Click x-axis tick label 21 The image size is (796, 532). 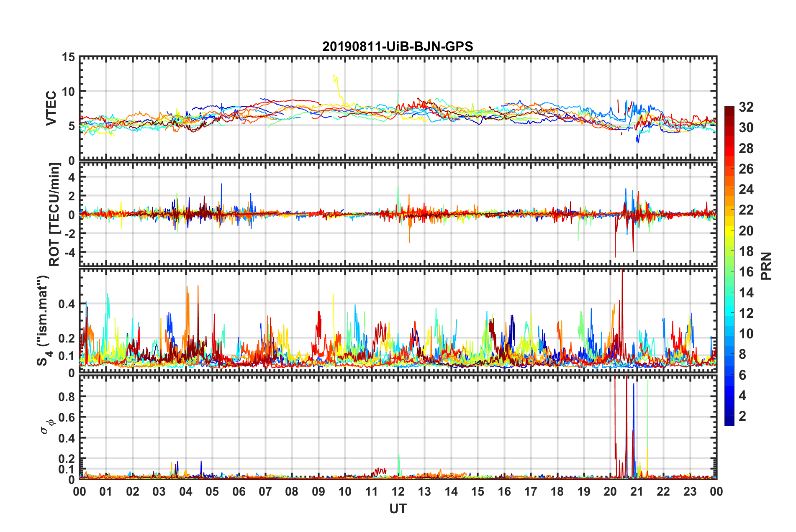coord(637,491)
